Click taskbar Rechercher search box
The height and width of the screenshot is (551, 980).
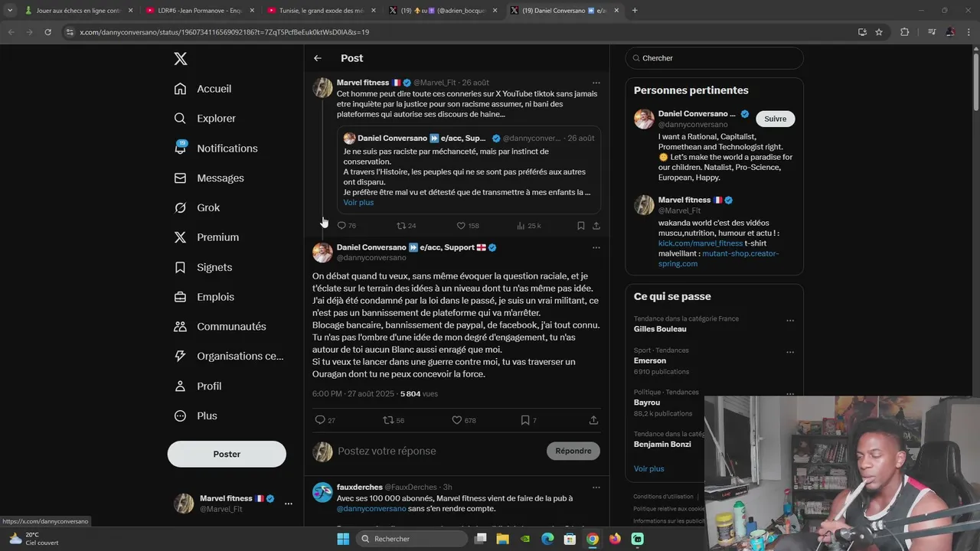click(413, 539)
